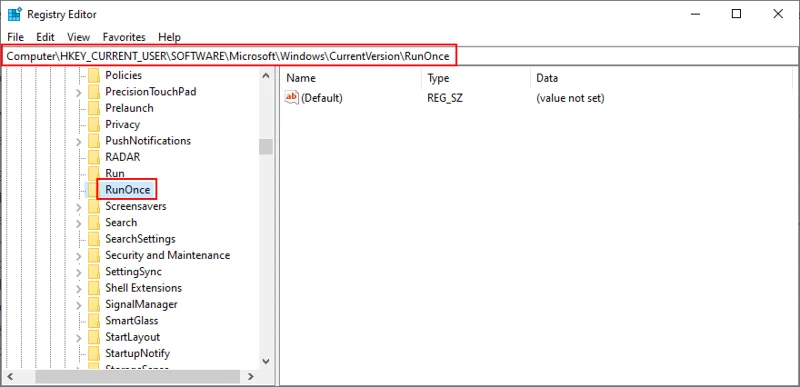Select the StartLayout folder icon
Screen dimensions: 800x387
pyautogui.click(x=93, y=337)
